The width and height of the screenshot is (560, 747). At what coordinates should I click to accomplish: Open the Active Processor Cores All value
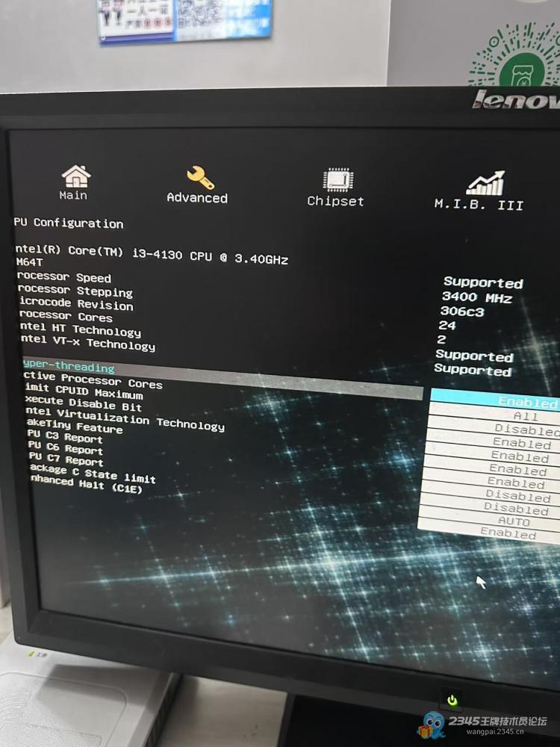[x=526, y=416]
